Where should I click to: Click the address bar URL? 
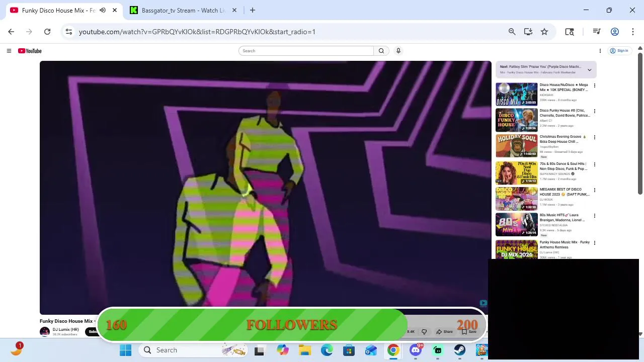pyautogui.click(x=197, y=32)
